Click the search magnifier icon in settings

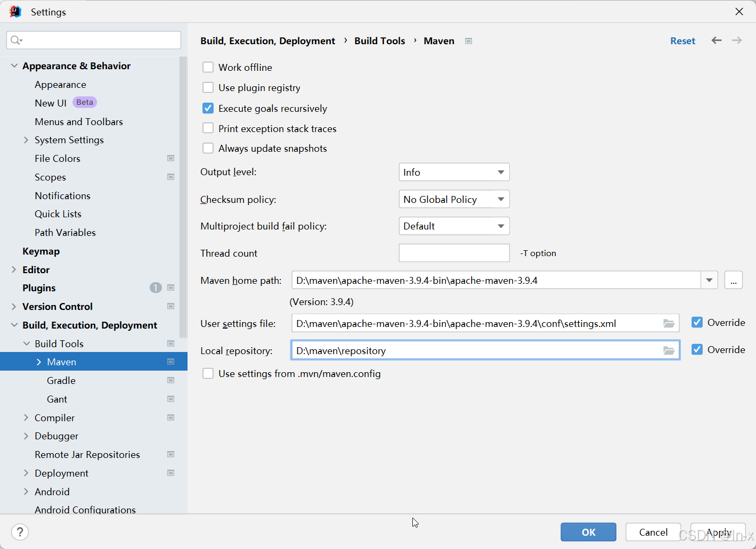point(16,40)
